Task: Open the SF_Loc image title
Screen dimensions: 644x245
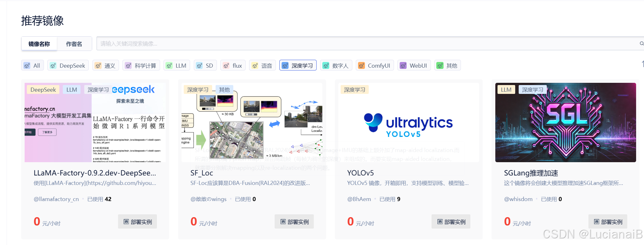Action: (x=202, y=173)
